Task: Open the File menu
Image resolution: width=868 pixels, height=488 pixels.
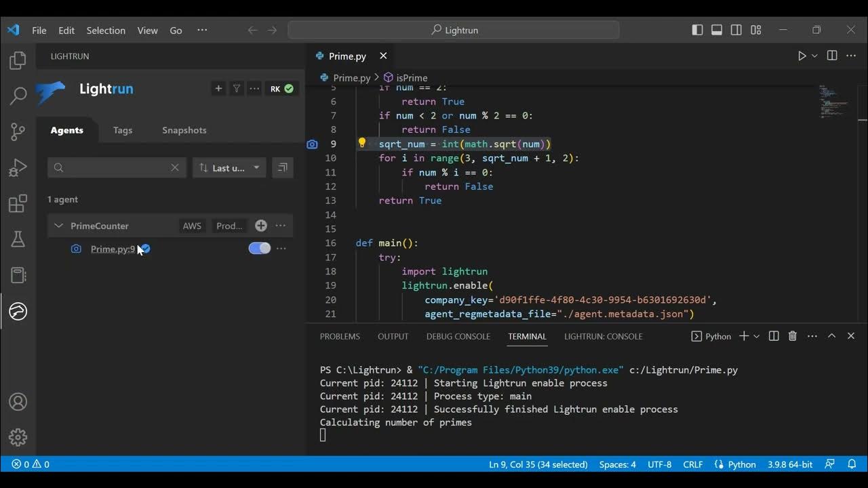Action: 39,30
